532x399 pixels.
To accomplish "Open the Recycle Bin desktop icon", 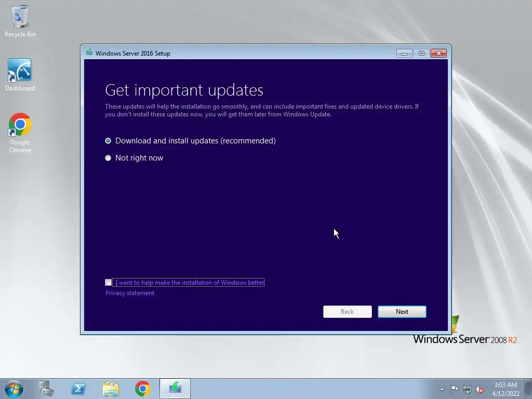I will point(20,21).
